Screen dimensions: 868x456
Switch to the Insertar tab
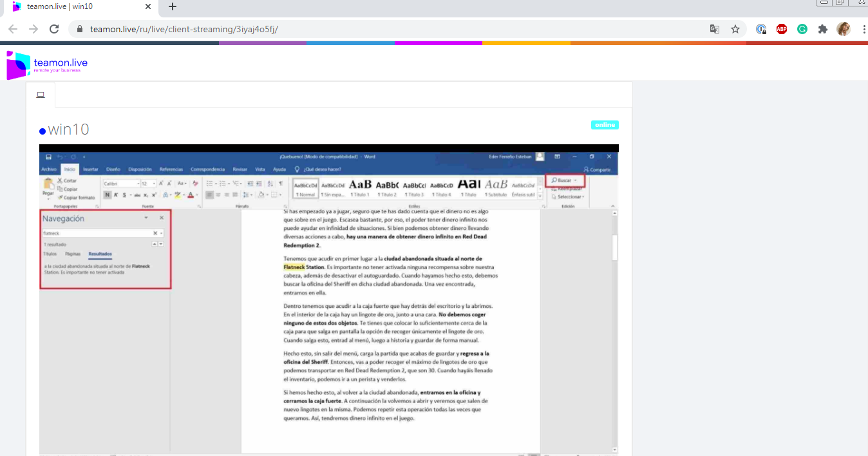tap(91, 169)
